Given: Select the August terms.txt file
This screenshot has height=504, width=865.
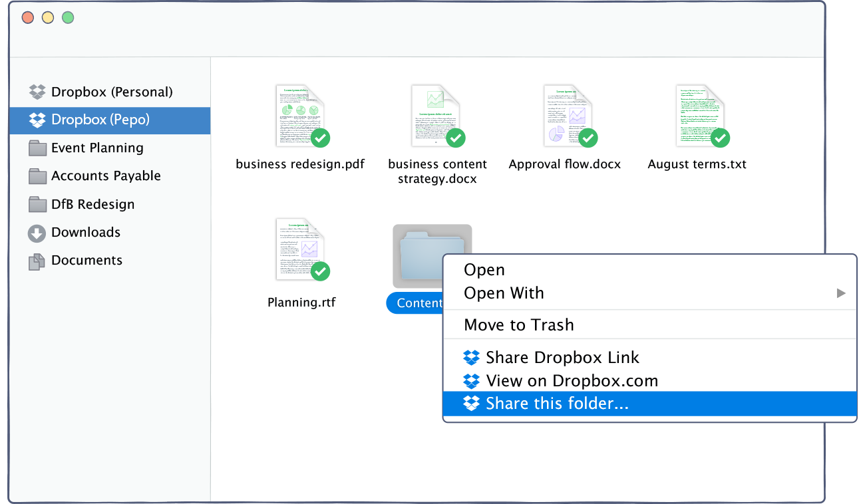Looking at the screenshot, I should click(699, 116).
